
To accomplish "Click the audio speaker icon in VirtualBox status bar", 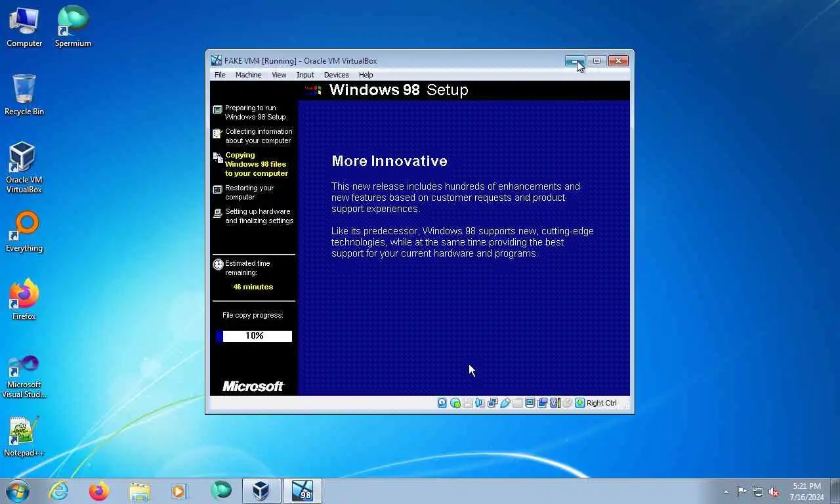I will point(480,403).
